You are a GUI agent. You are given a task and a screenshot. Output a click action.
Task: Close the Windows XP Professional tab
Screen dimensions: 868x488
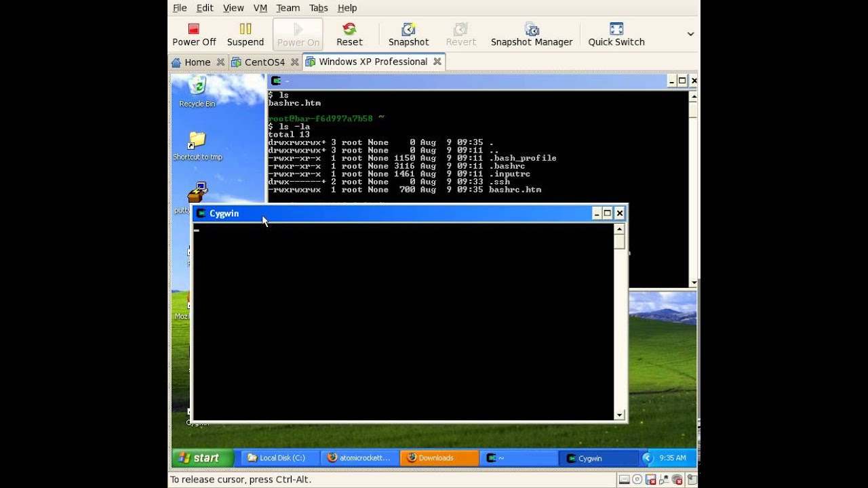coord(437,62)
